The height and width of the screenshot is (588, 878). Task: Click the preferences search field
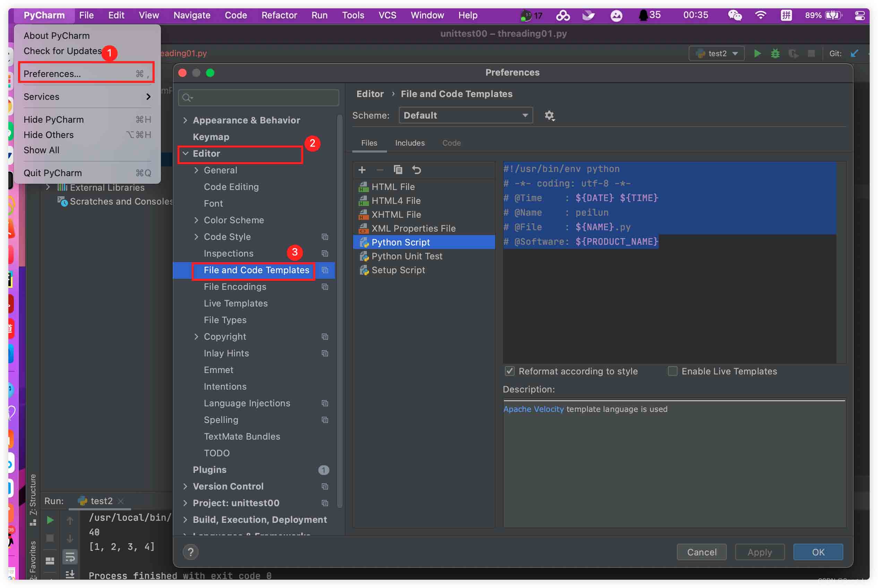(258, 98)
